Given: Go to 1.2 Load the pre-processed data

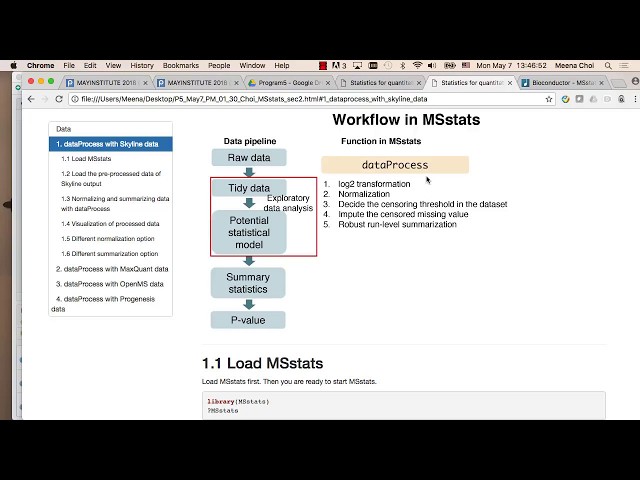Looking at the screenshot, I should click(111, 179).
